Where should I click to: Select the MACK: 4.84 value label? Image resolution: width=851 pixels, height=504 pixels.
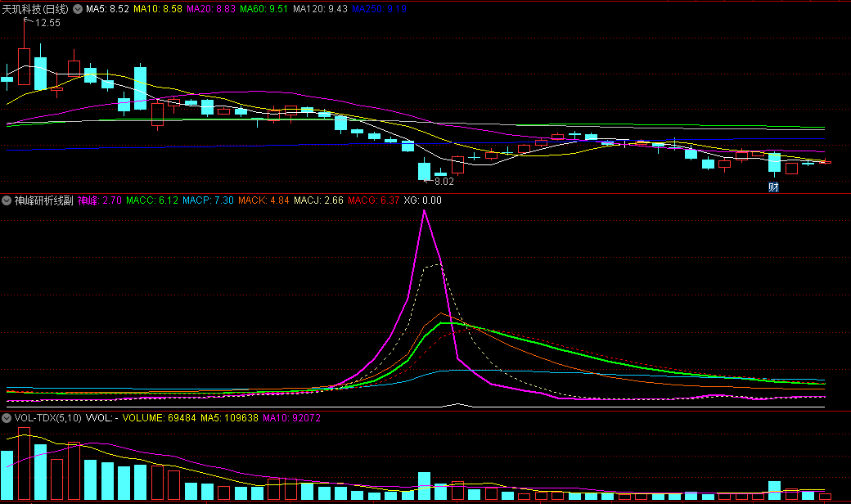[x=263, y=200]
